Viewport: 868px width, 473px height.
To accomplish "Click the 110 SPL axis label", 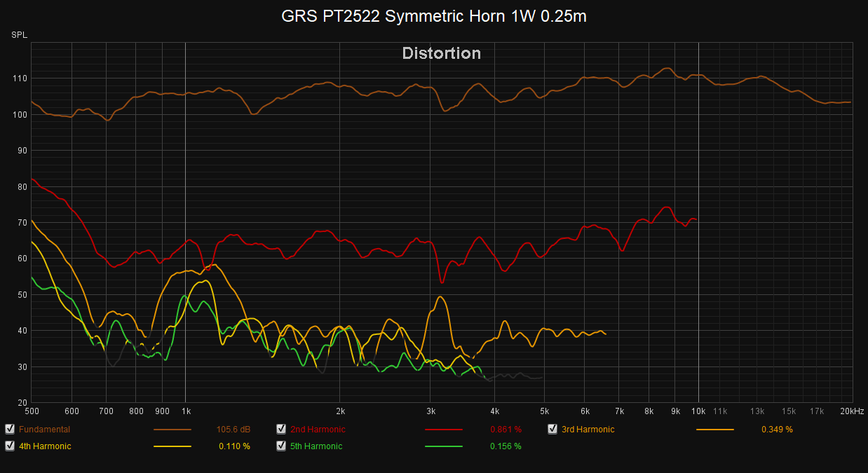I will point(20,78).
